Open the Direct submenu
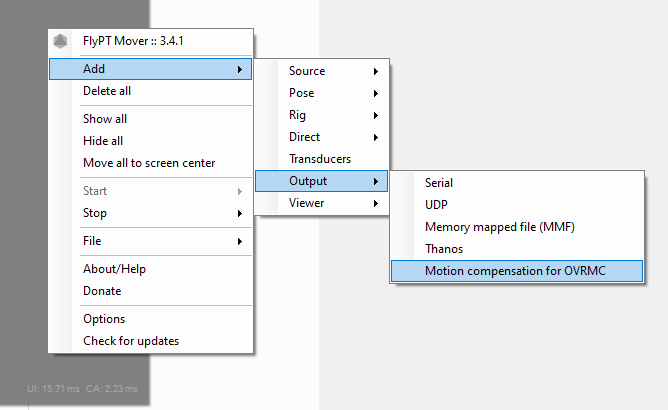Viewport: 668px width, 410px height. 322,137
